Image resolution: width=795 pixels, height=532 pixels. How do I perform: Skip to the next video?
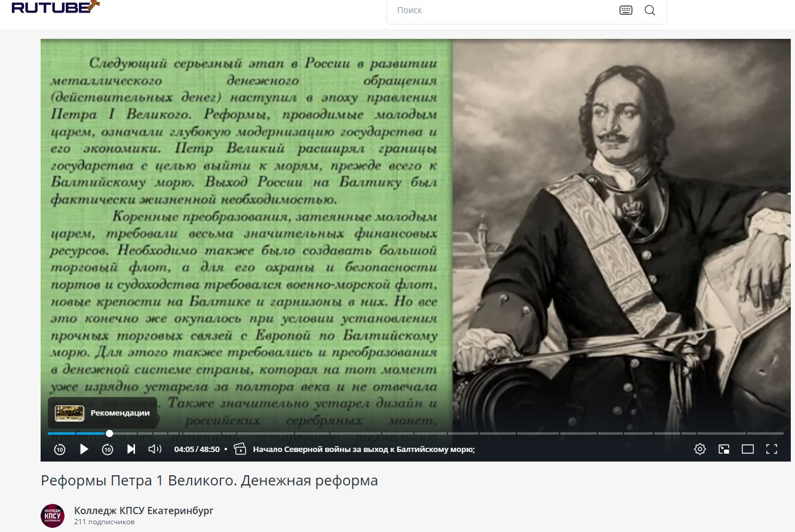click(x=131, y=449)
